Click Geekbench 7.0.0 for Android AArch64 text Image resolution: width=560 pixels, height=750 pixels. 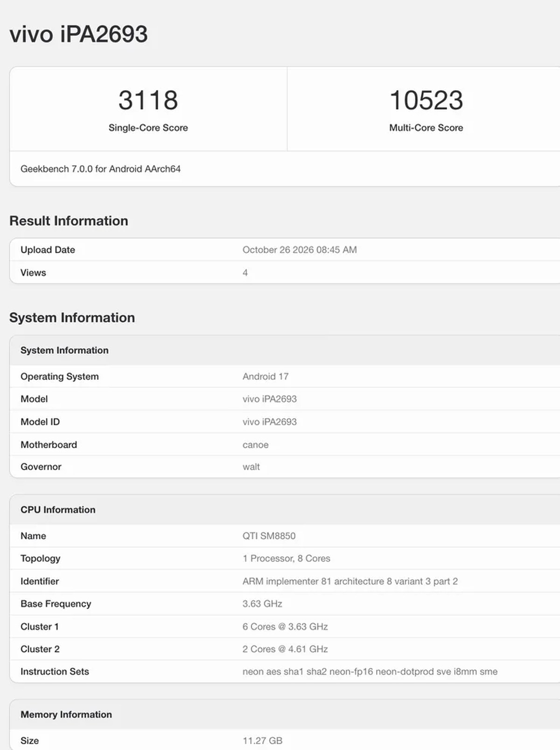100,169
